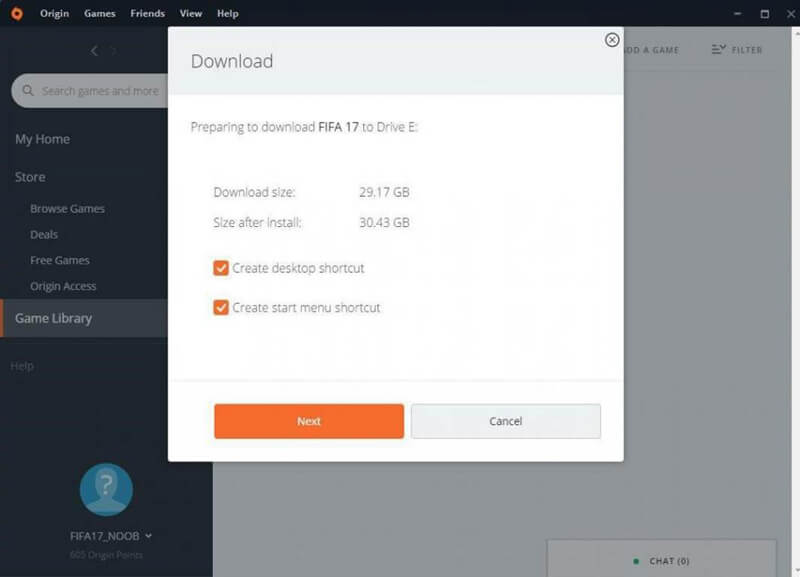Open Deals page

point(44,235)
